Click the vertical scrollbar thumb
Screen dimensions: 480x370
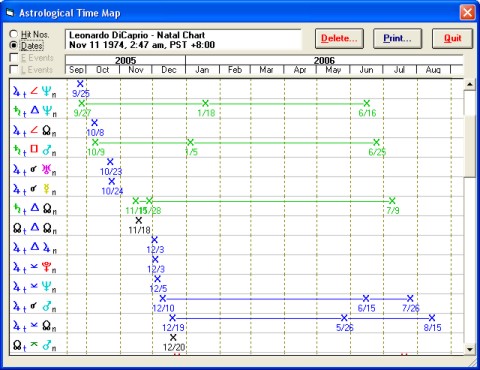pyautogui.click(x=470, y=146)
